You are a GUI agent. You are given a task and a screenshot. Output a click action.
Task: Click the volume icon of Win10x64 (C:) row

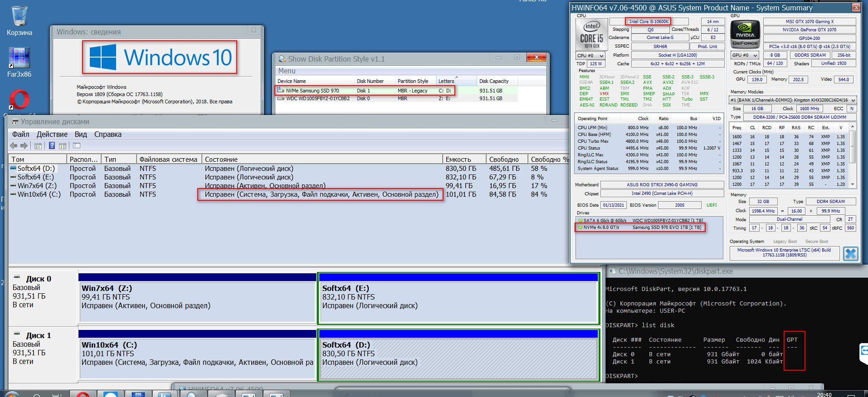14,194
